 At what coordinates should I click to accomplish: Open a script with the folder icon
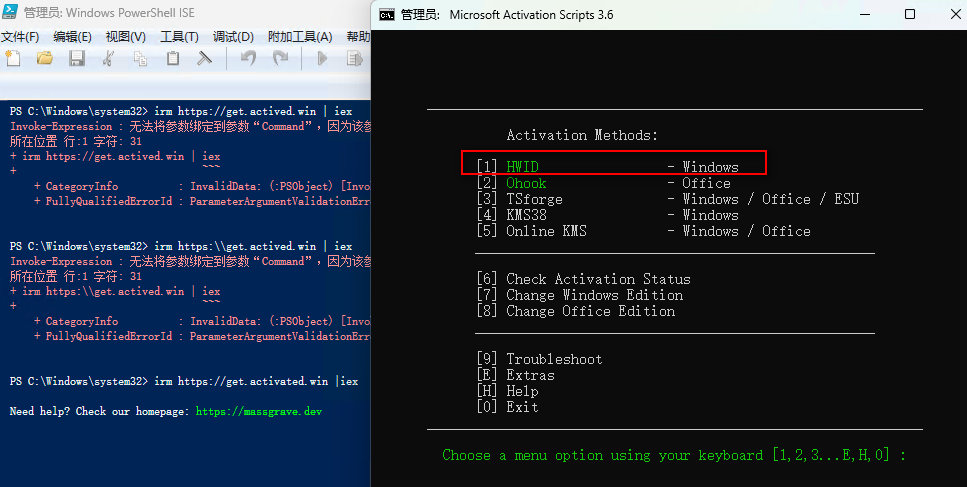coord(44,59)
